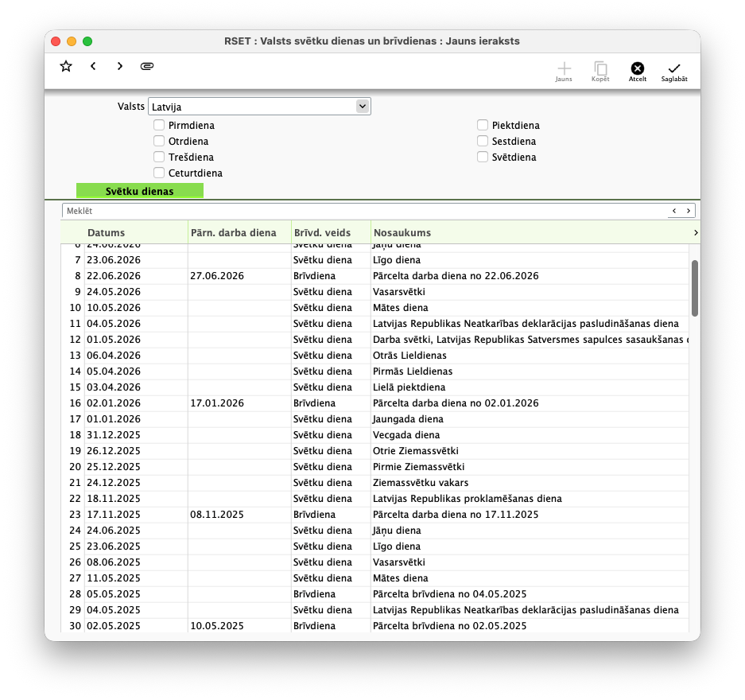This screenshot has width=745, height=700.
Task: Select the Vasarsvētki row dated 24.05.2026
Action: pyautogui.click(x=374, y=292)
